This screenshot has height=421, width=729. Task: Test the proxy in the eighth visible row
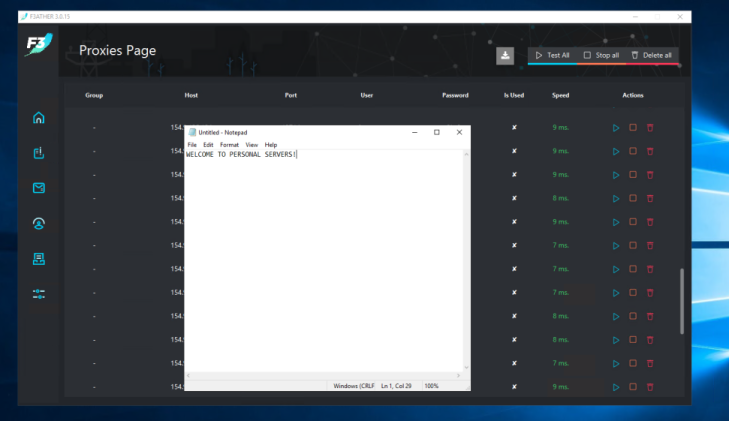tap(616, 293)
